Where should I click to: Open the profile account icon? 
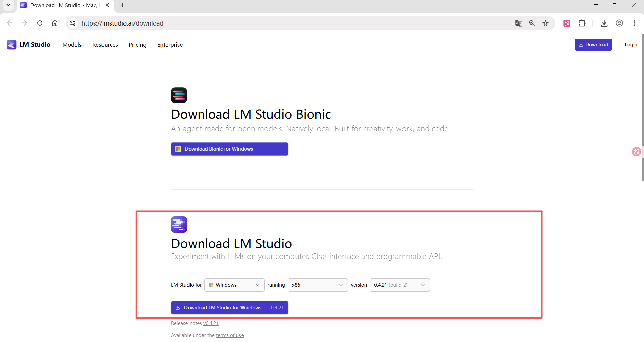point(620,23)
